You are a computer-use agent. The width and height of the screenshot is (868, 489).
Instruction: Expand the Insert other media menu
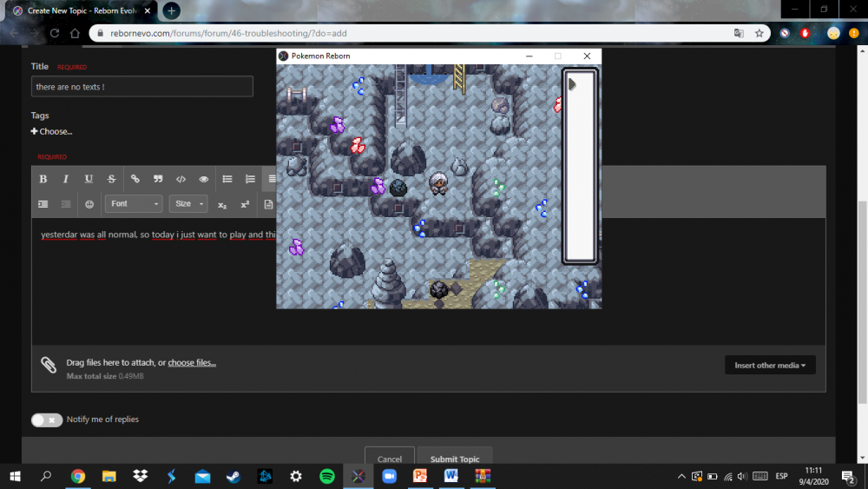(x=769, y=365)
